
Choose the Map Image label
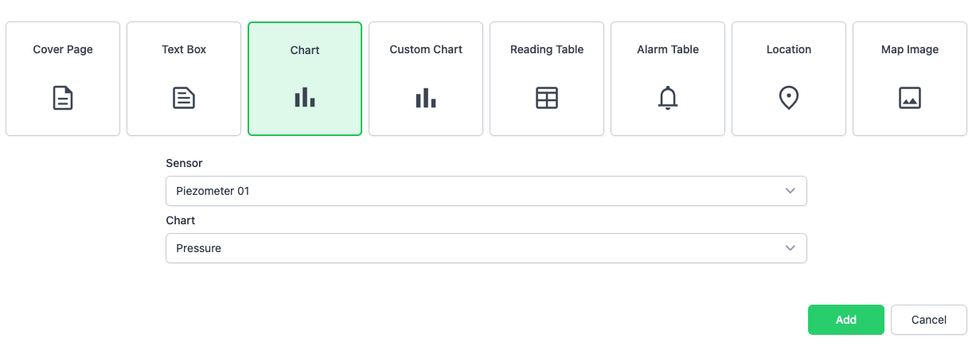coord(910,49)
